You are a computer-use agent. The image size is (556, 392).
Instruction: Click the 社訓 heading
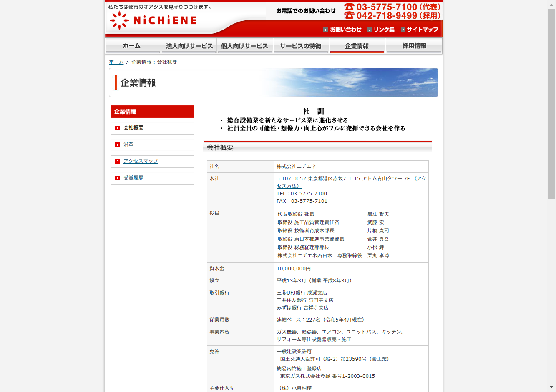coord(313,112)
